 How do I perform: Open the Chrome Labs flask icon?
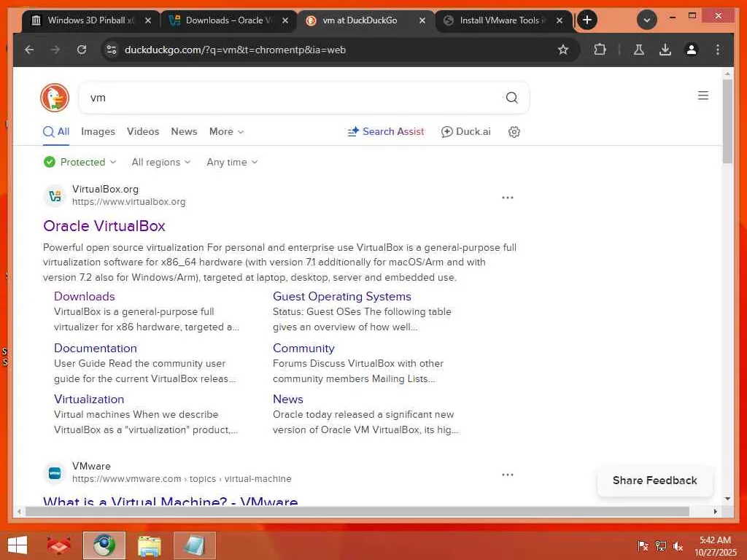639,50
